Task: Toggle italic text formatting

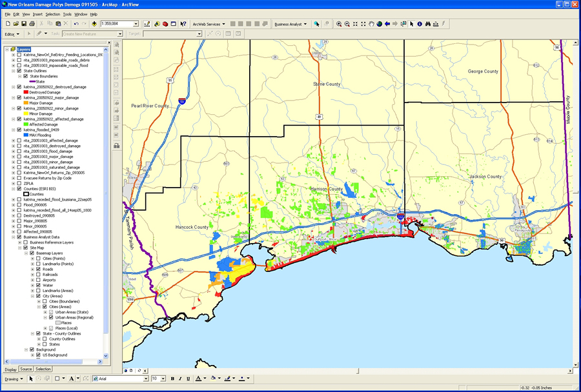Action: tap(180, 378)
